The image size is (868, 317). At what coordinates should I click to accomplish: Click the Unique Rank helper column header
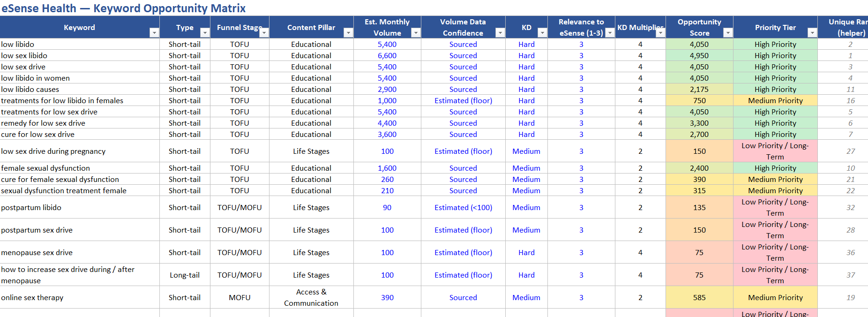pyautogui.click(x=843, y=27)
